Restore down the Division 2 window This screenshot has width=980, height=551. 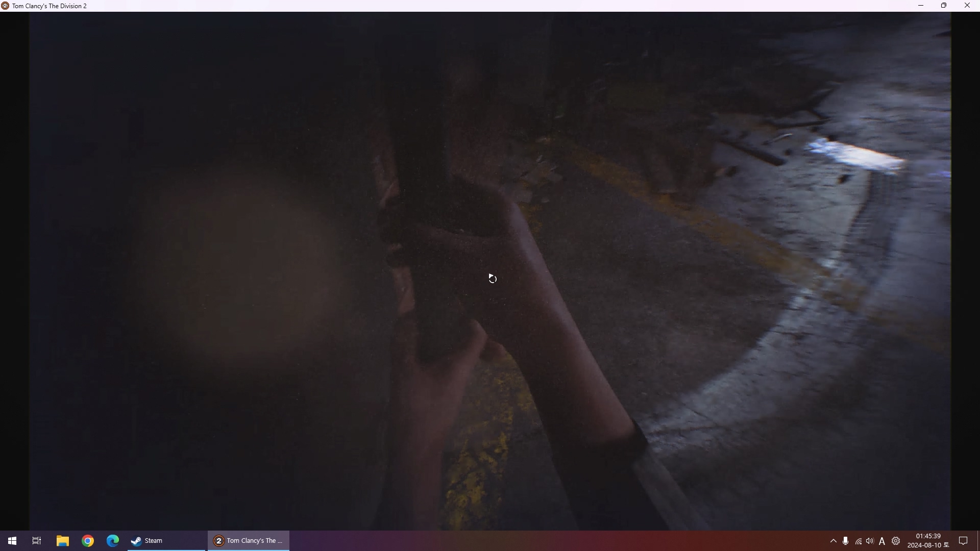point(944,6)
